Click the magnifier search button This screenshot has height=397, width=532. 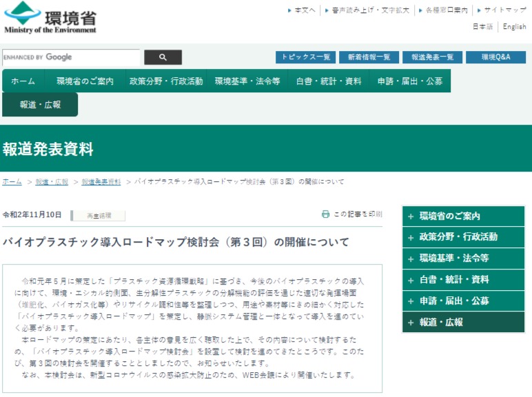[x=163, y=57]
